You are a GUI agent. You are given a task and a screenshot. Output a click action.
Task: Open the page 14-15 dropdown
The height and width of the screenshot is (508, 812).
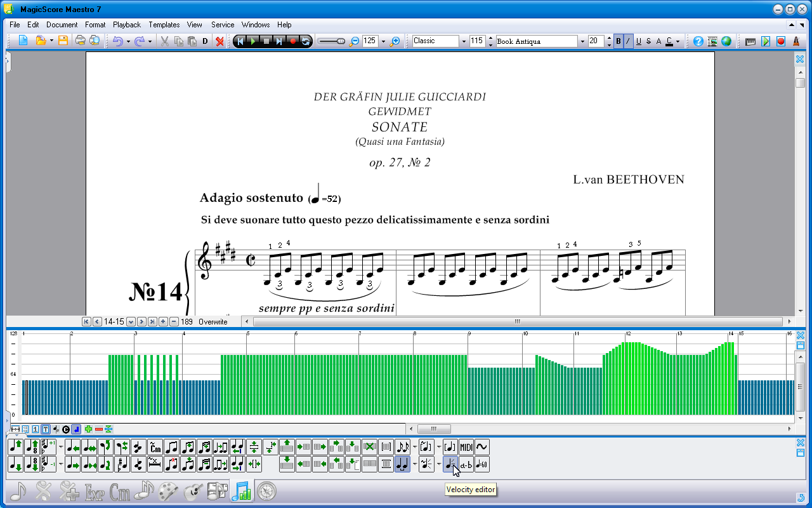tap(131, 322)
